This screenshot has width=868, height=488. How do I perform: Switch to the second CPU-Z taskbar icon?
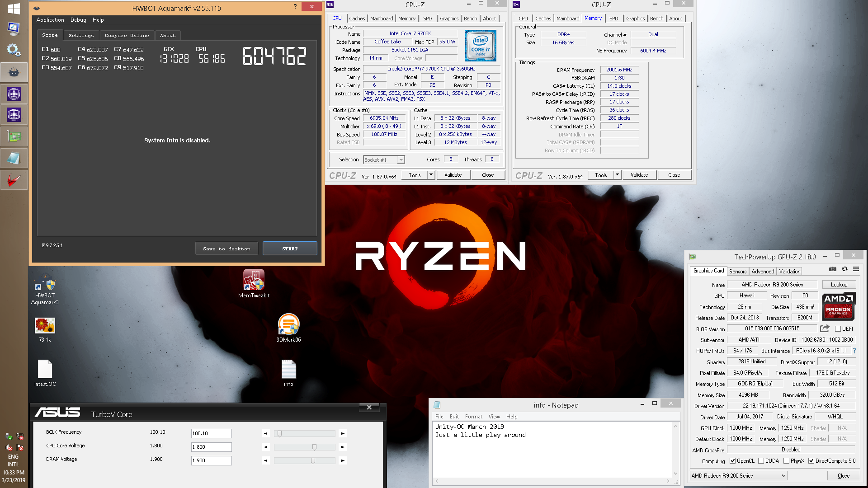pos(14,115)
